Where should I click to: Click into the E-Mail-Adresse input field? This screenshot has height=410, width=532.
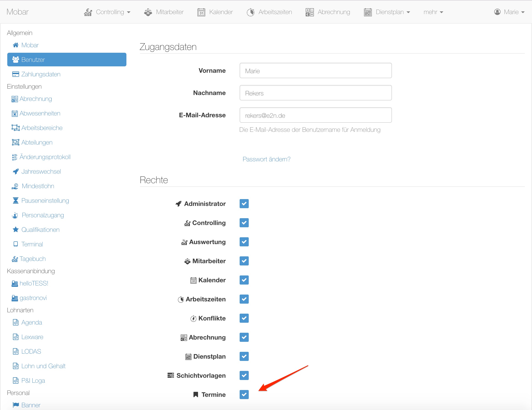click(x=316, y=115)
